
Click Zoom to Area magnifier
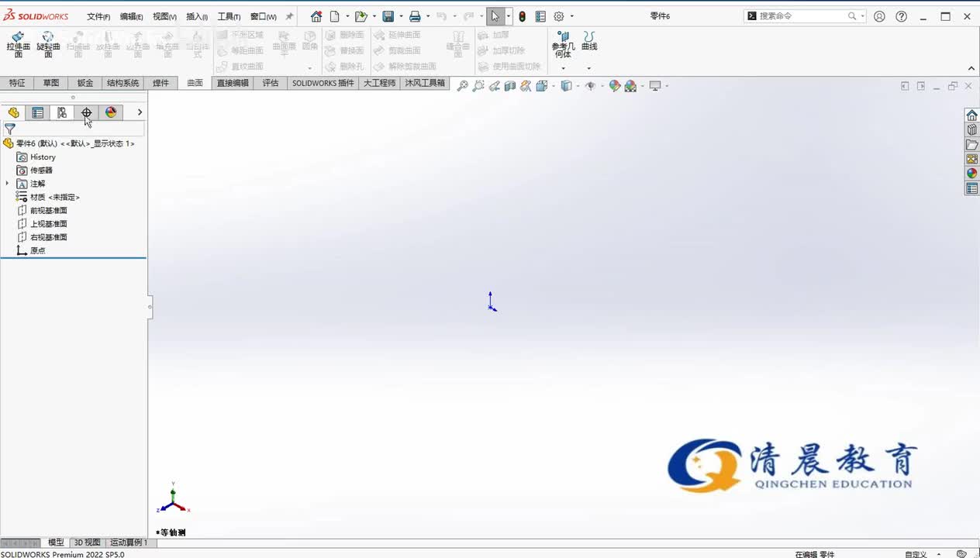coord(478,86)
